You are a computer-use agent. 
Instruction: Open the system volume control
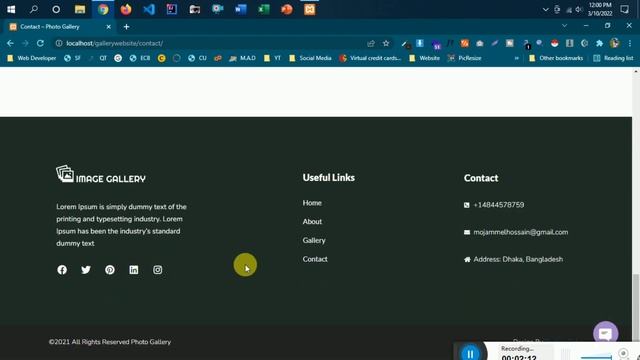(x=579, y=9)
